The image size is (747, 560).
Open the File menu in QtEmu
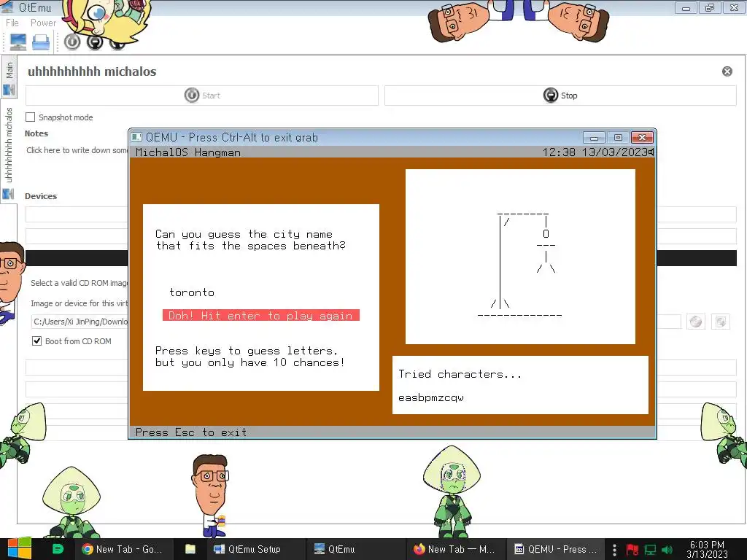pyautogui.click(x=12, y=23)
